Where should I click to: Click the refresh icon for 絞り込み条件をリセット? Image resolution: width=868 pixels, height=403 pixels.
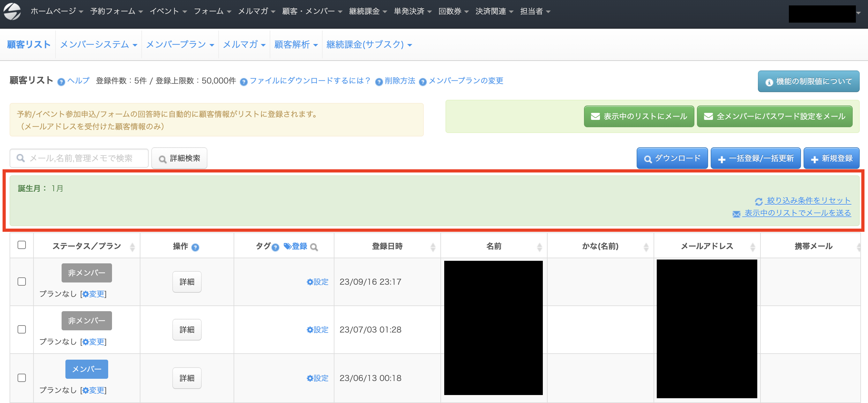758,201
